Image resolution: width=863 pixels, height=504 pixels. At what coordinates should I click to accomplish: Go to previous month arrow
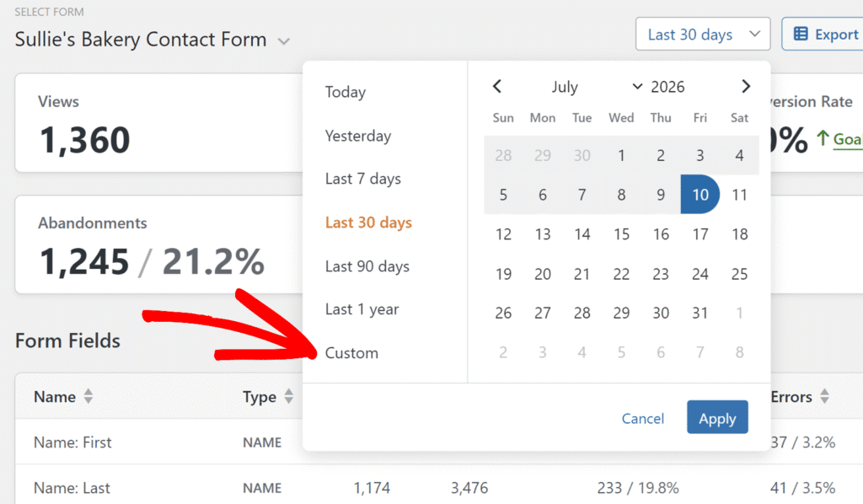[x=497, y=86]
